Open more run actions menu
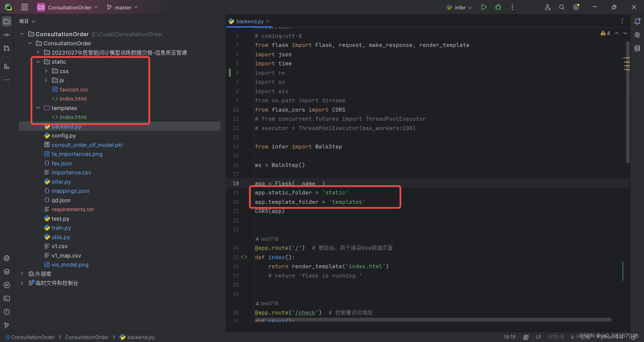Screen dimensions: 644x342 pyautogui.click(x=512, y=7)
